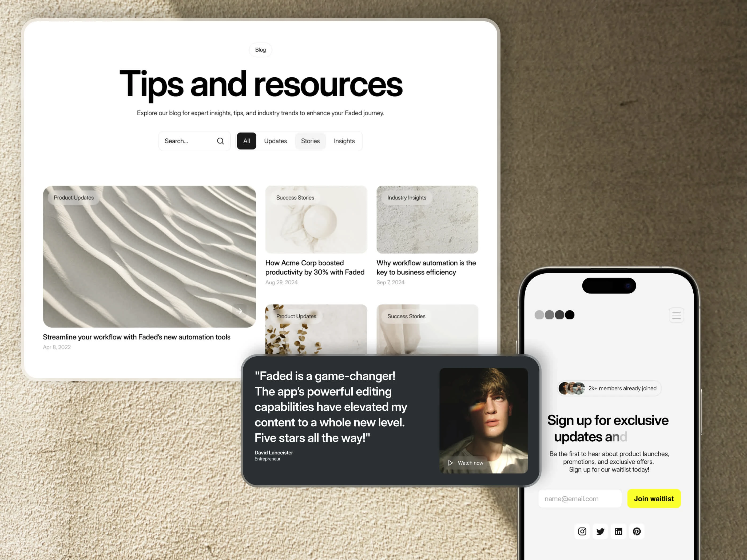
Task: Select the Stories filter tab
Action: tap(310, 140)
